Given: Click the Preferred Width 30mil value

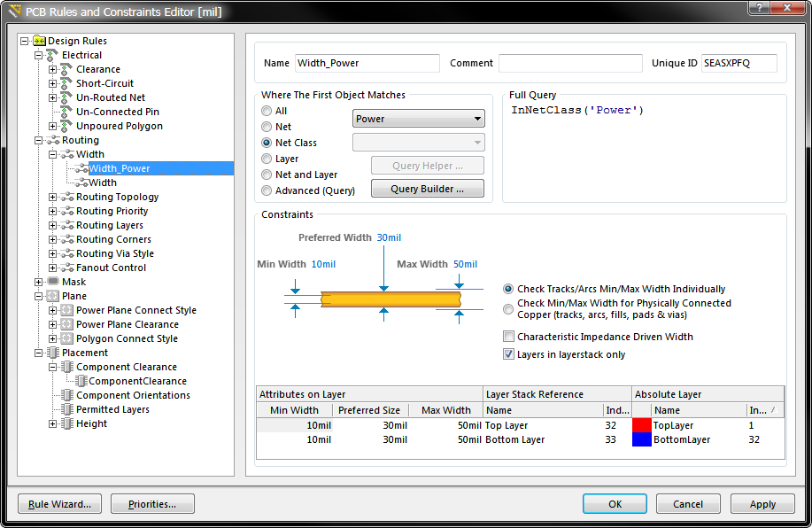Looking at the screenshot, I should click(389, 237).
